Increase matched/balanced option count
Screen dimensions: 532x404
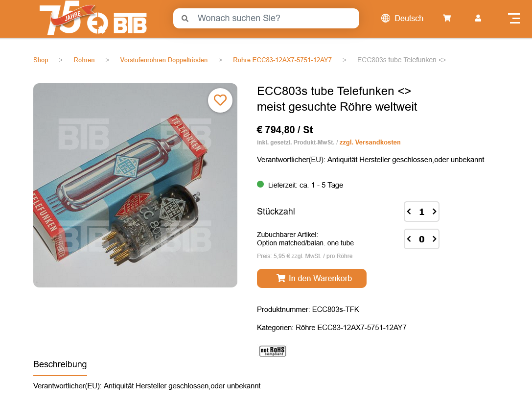[434, 239]
